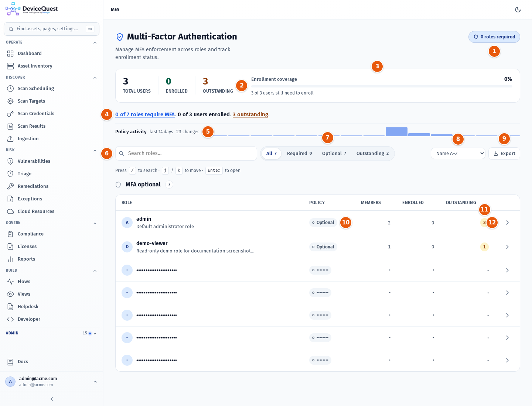Click the 0 roles required badge
The width and height of the screenshot is (532, 406).
[494, 37]
